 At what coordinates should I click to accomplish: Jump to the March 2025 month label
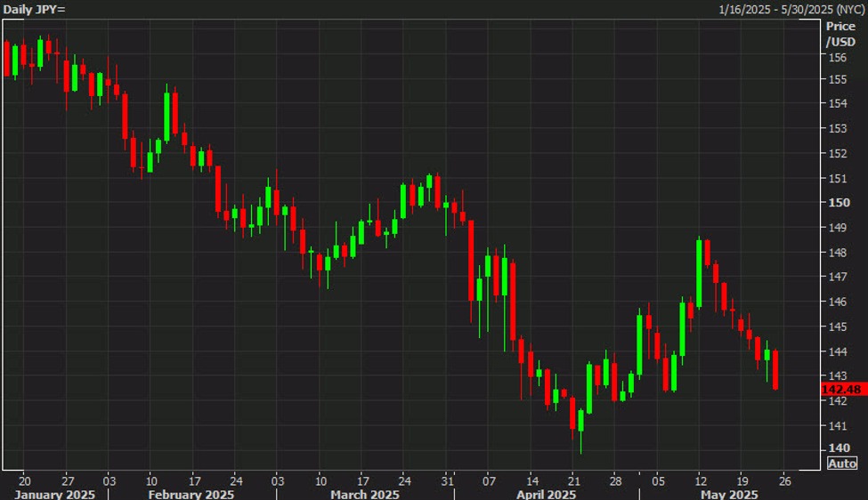point(366,494)
